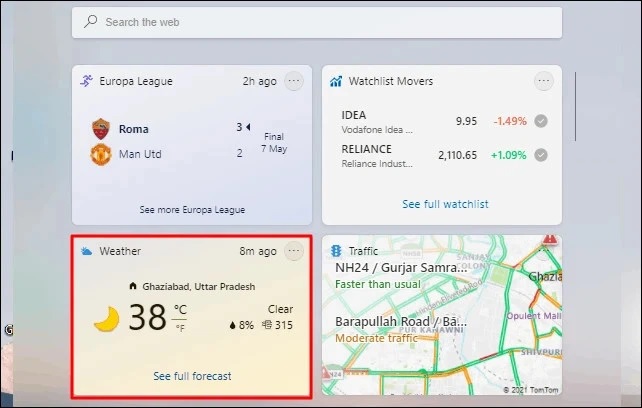The height and width of the screenshot is (408, 642).
Task: Click the IDEA stock ticker
Action: [x=354, y=115]
